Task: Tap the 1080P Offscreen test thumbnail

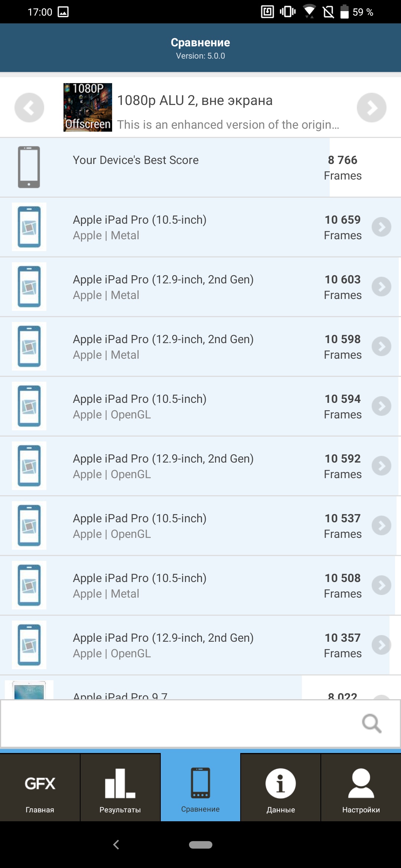Action: tap(88, 108)
